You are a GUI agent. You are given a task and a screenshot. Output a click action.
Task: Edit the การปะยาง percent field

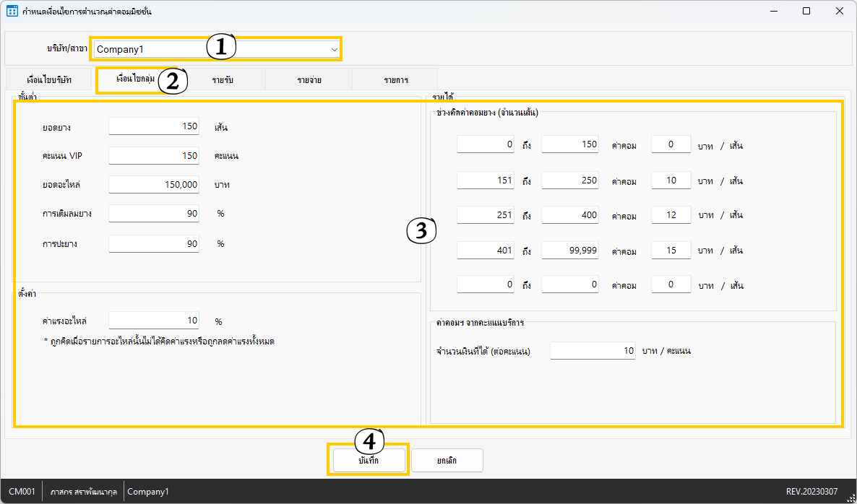[x=153, y=244]
